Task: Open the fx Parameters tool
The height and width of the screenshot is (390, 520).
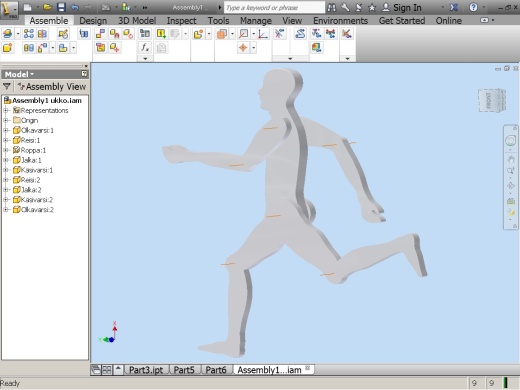Action: click(145, 48)
